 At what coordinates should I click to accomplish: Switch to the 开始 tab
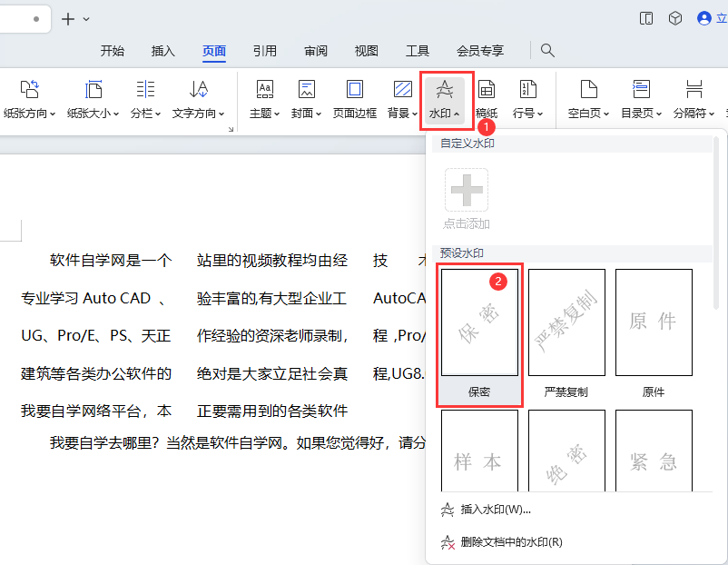113,51
